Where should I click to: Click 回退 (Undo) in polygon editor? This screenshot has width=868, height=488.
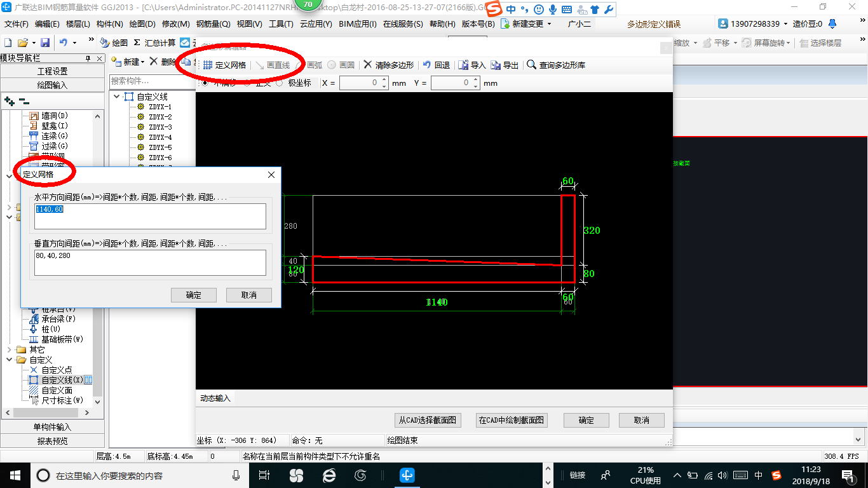pos(437,65)
